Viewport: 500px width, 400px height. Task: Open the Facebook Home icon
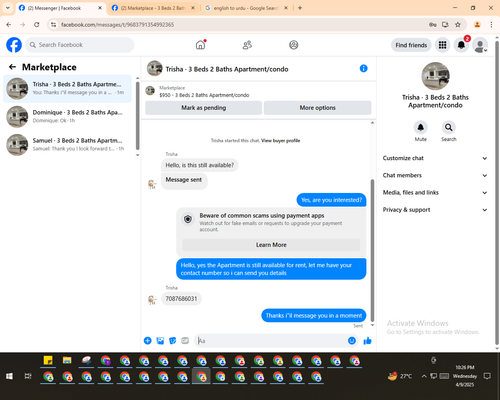point(200,45)
